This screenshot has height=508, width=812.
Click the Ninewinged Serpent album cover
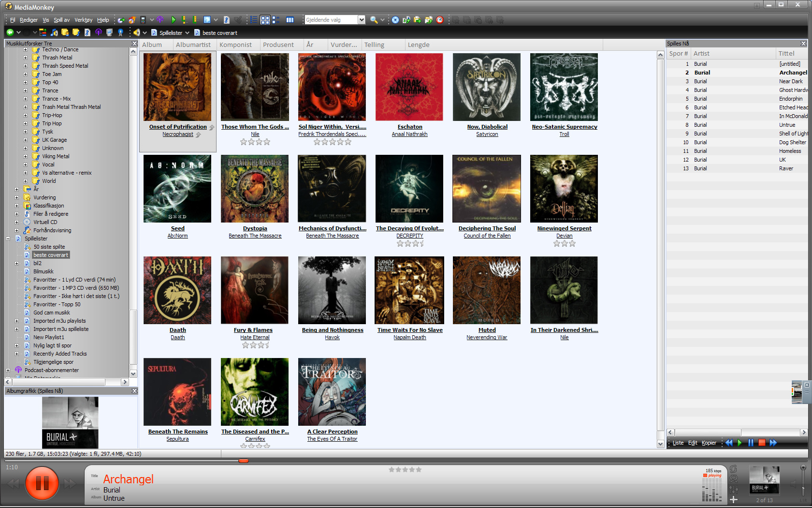tap(564, 189)
